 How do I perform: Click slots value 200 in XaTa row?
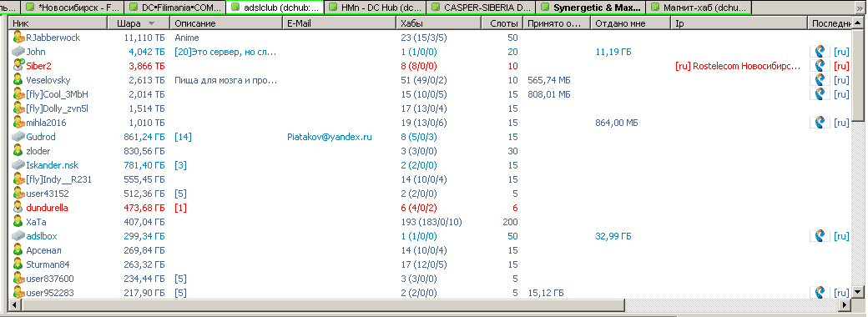point(511,222)
